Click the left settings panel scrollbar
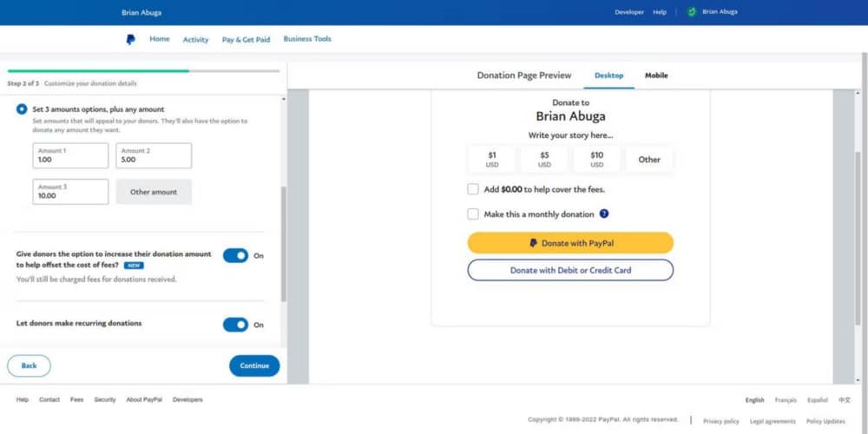Viewport: 868px width, 434px height. 284,244
